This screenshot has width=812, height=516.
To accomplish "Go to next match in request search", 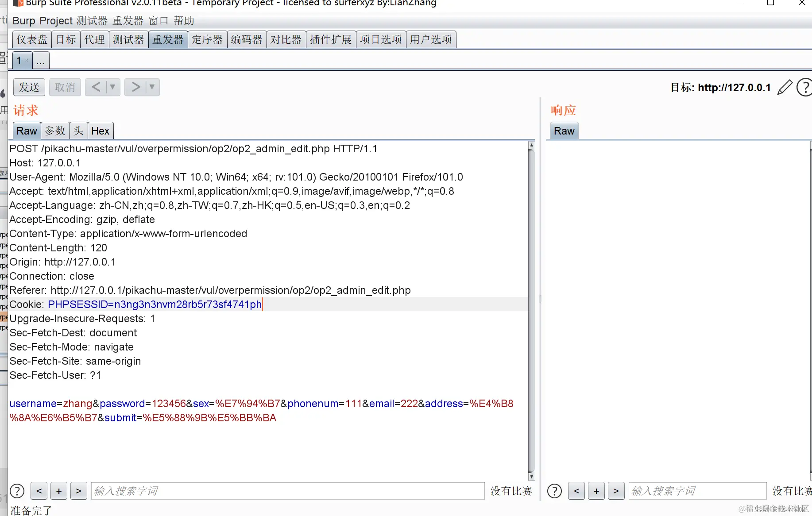I will tap(79, 491).
